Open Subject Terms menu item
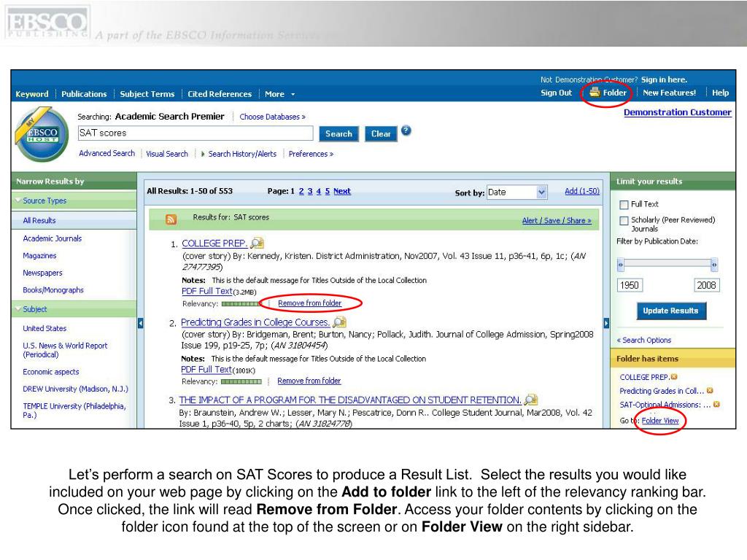This screenshot has height=560, width=747. 147,94
